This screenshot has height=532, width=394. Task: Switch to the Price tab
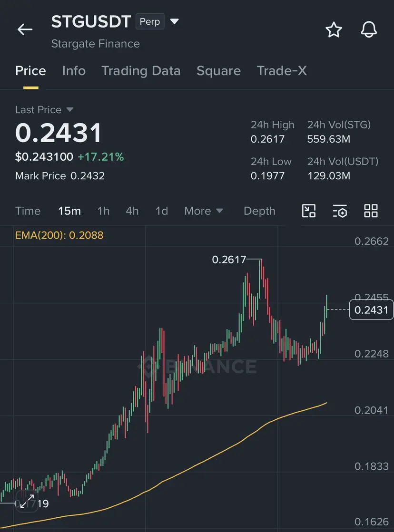30,70
